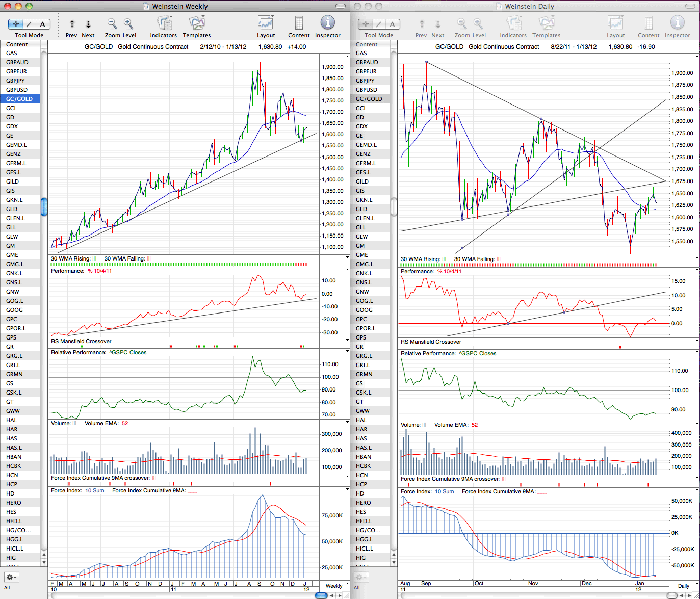Select the text annotation tool in Weinstein Weekly
The image size is (700, 599).
pos(43,24)
